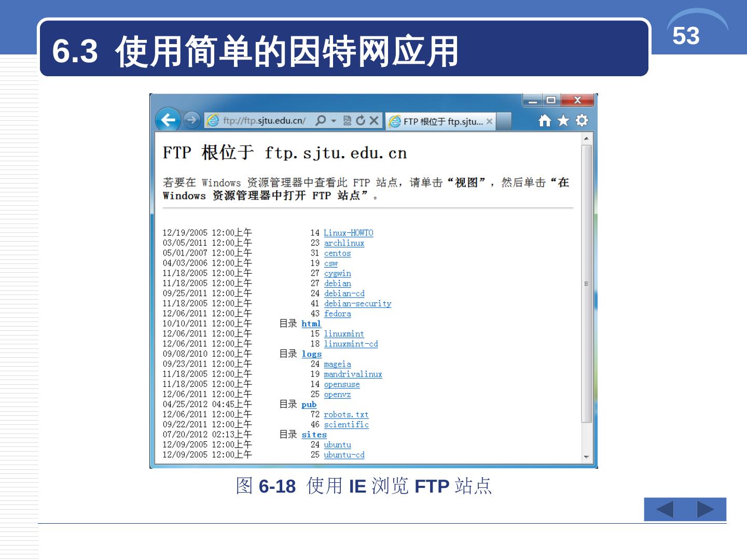747x560 pixels.
Task: Open the centos link
Action: (337, 253)
